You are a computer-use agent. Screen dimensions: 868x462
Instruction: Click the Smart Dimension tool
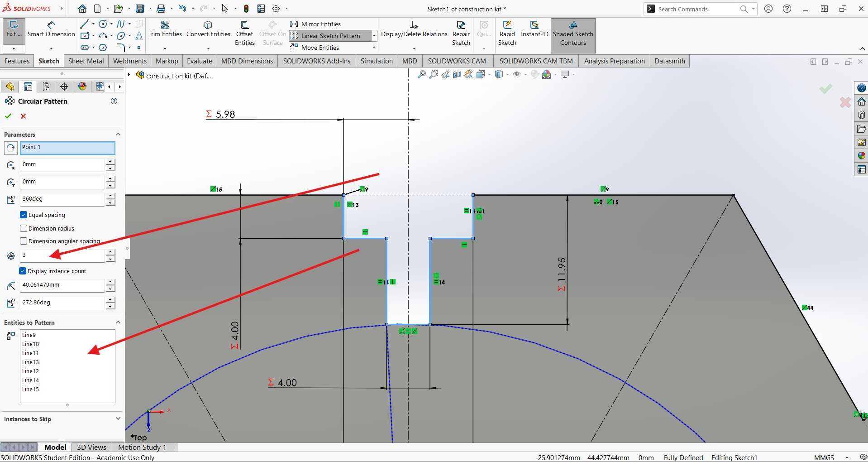tap(51, 29)
